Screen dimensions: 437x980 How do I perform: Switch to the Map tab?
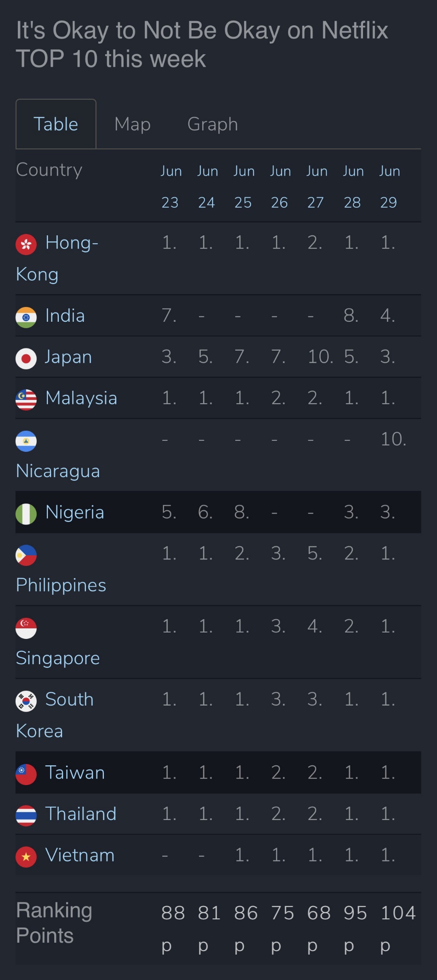click(132, 124)
